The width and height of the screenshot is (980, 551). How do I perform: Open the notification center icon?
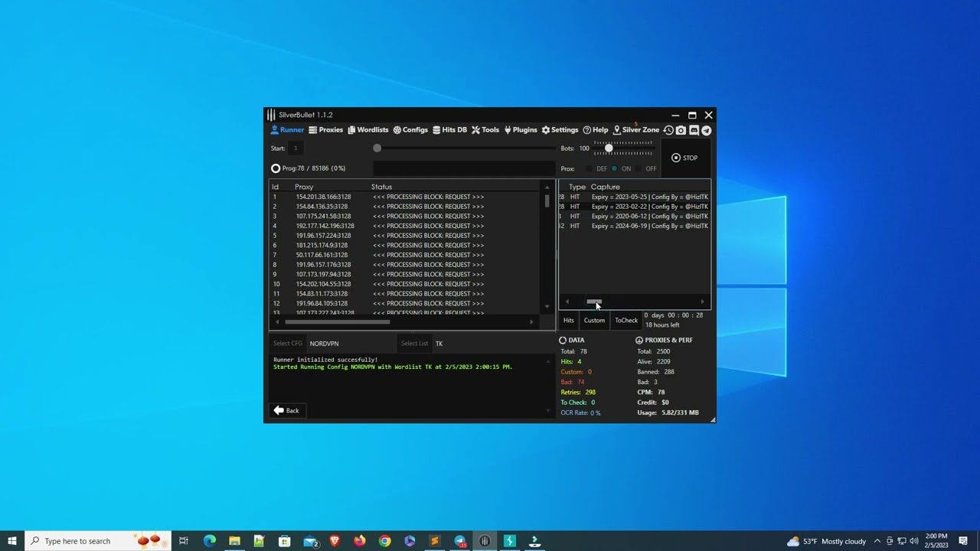click(963, 541)
